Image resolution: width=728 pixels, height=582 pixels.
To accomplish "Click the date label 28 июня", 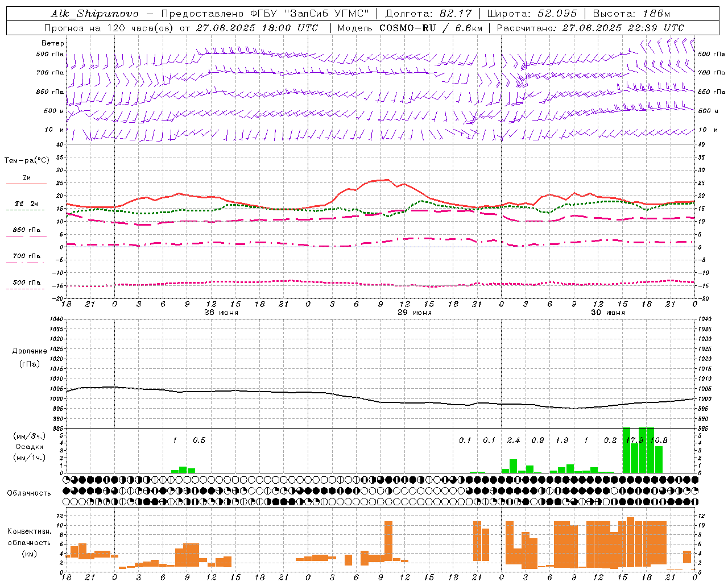I will [221, 313].
